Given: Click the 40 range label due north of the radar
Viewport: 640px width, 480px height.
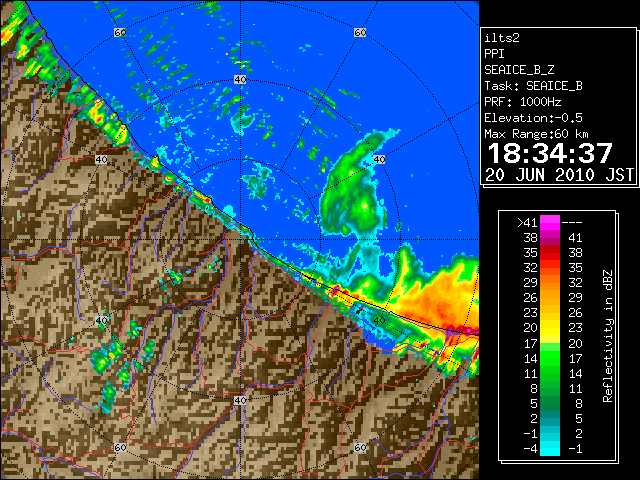Looking at the screenshot, I should (x=240, y=80).
